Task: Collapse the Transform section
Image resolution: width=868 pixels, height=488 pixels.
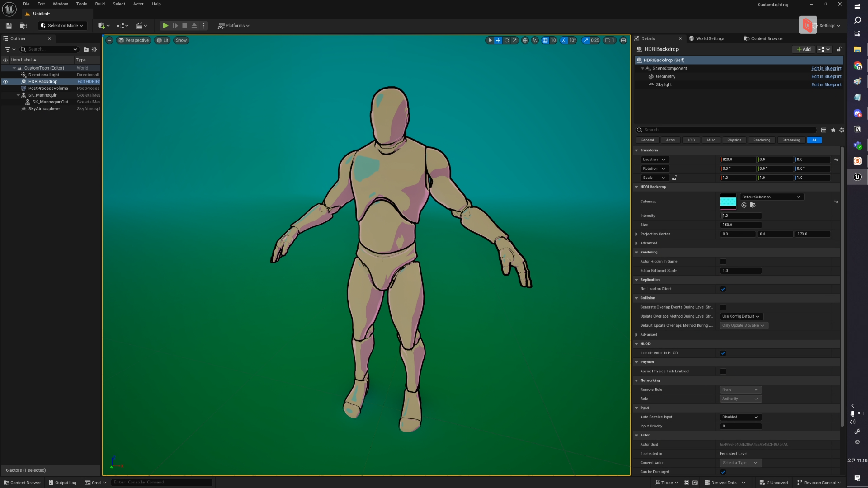Action: coord(637,150)
